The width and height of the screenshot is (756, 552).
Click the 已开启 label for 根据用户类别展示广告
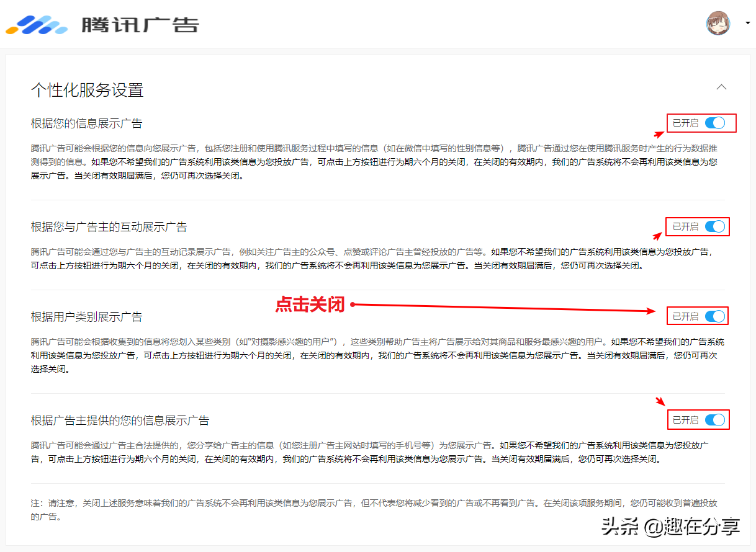click(x=686, y=317)
